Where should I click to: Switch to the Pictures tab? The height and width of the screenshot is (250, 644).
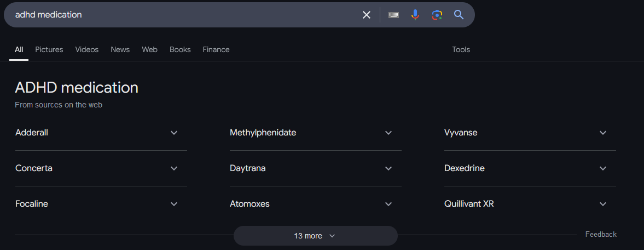click(49, 49)
